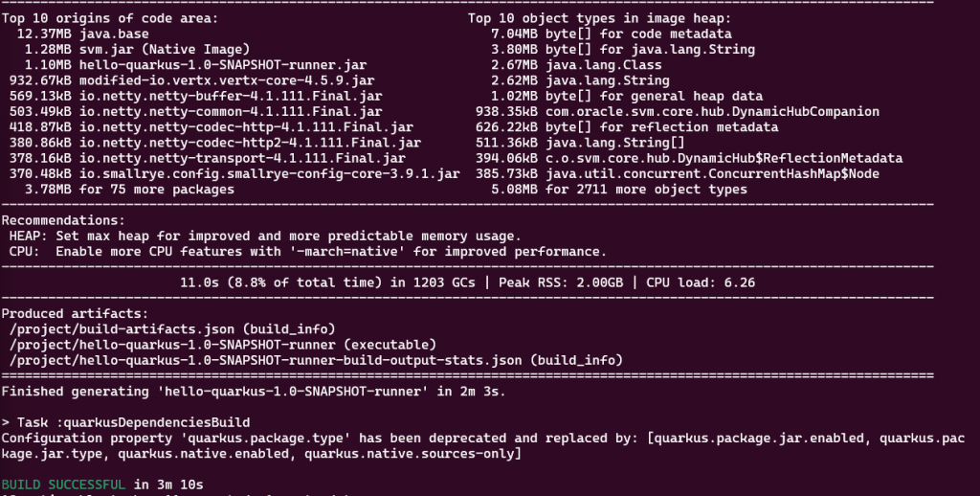Click the CPU load: 6.26 statistic
Viewport: 980px width, 496px height.
pyautogui.click(x=701, y=282)
